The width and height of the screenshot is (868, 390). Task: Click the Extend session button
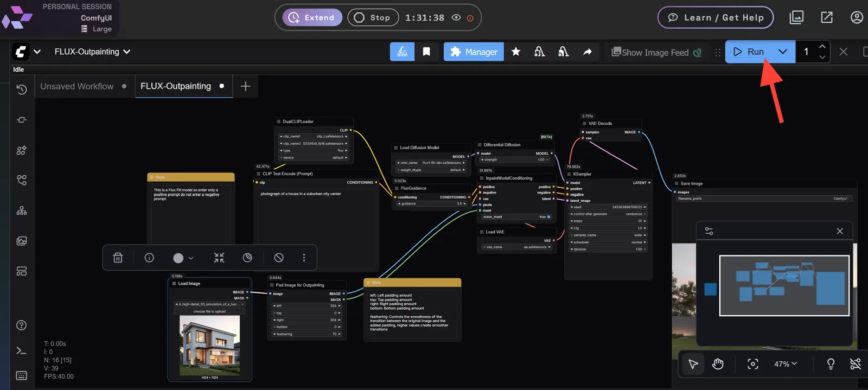coord(312,17)
